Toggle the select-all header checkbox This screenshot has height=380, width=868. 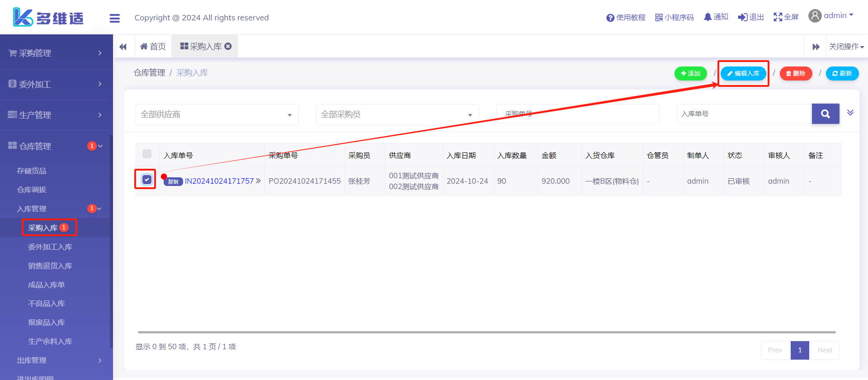click(x=147, y=154)
